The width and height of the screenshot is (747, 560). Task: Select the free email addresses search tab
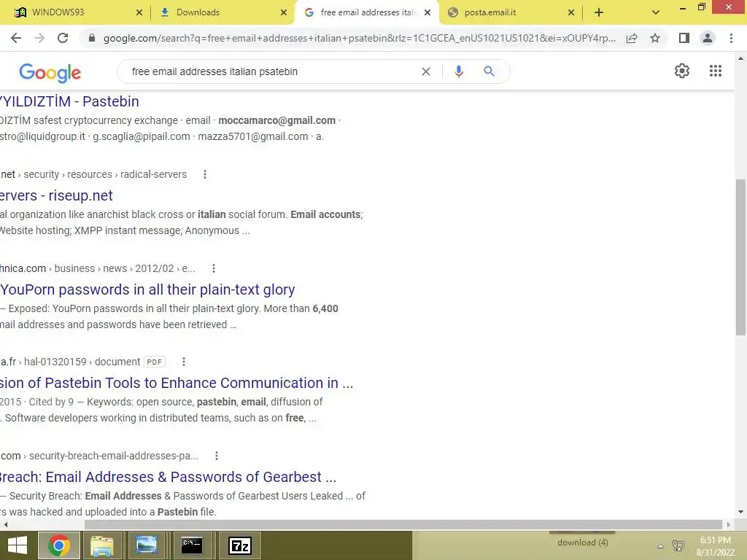pyautogui.click(x=368, y=12)
